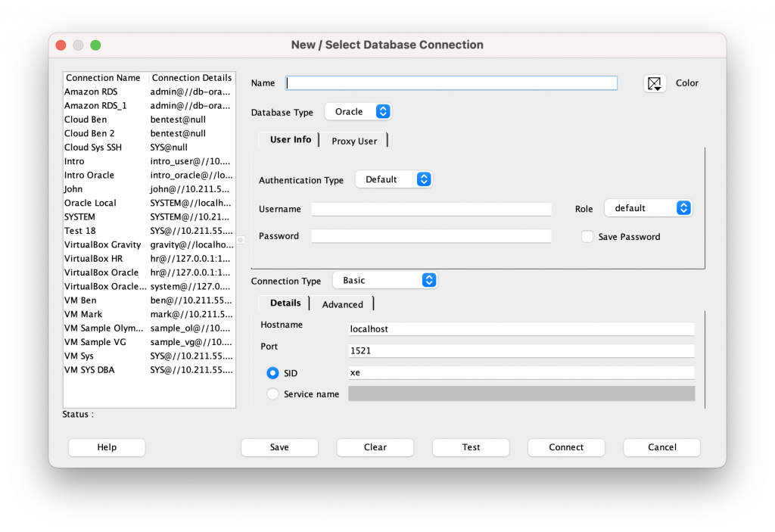
Task: Enable the Save Password checkbox
Action: click(x=587, y=237)
